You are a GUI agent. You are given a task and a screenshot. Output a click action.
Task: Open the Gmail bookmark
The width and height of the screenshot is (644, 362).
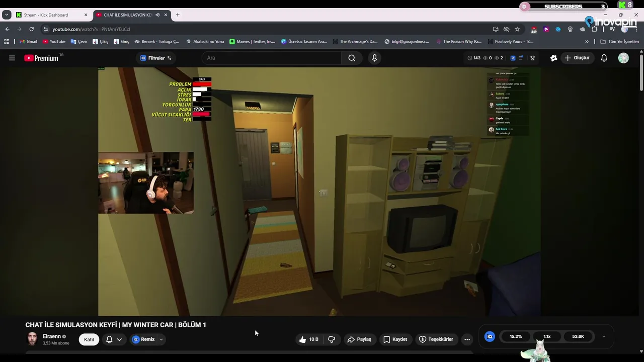(28, 42)
